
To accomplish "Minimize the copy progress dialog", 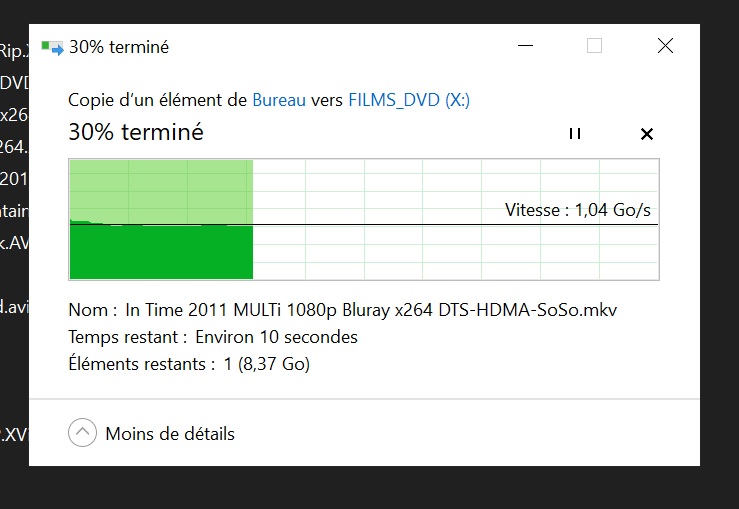I will [x=526, y=46].
